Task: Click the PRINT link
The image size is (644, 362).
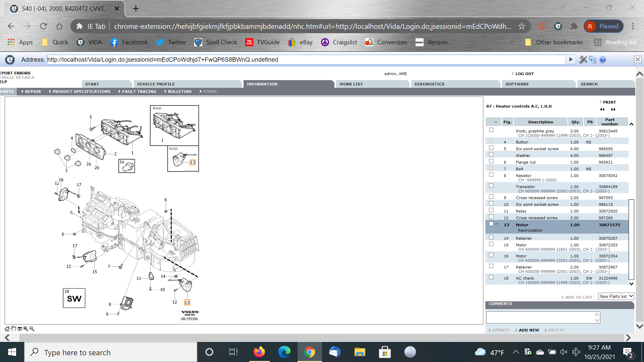Action: [x=609, y=102]
